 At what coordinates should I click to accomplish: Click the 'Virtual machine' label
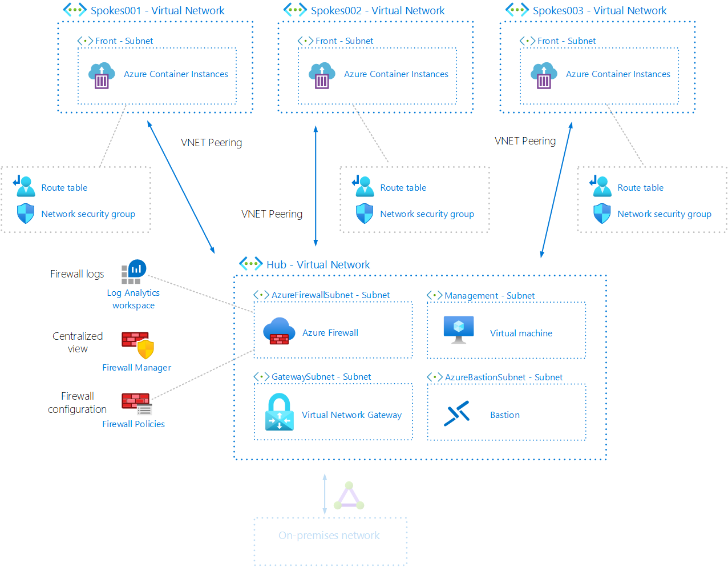521,333
